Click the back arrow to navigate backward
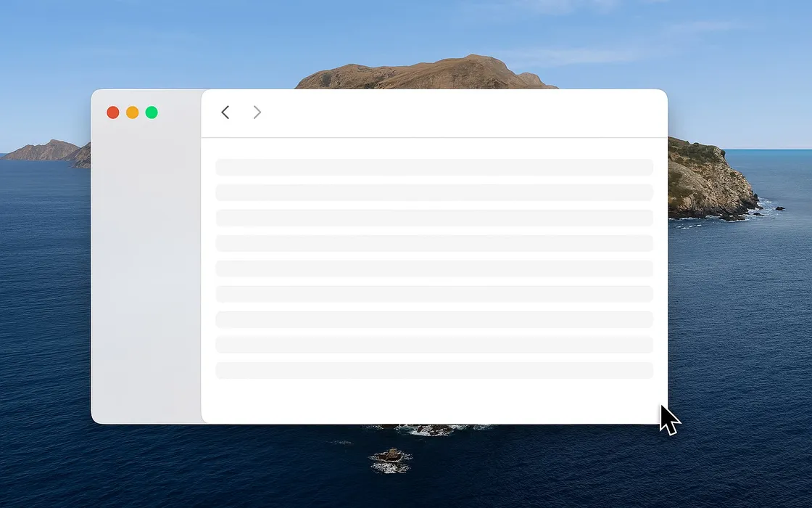Viewport: 812px width, 508px height. [225, 112]
